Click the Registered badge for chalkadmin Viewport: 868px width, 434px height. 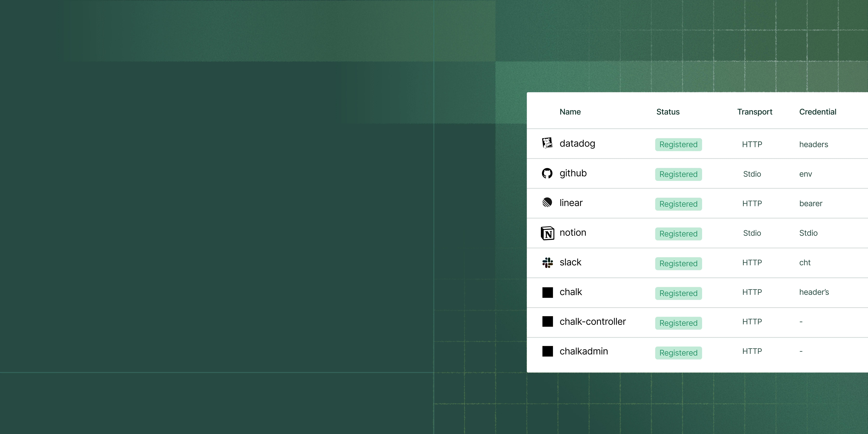(x=678, y=353)
